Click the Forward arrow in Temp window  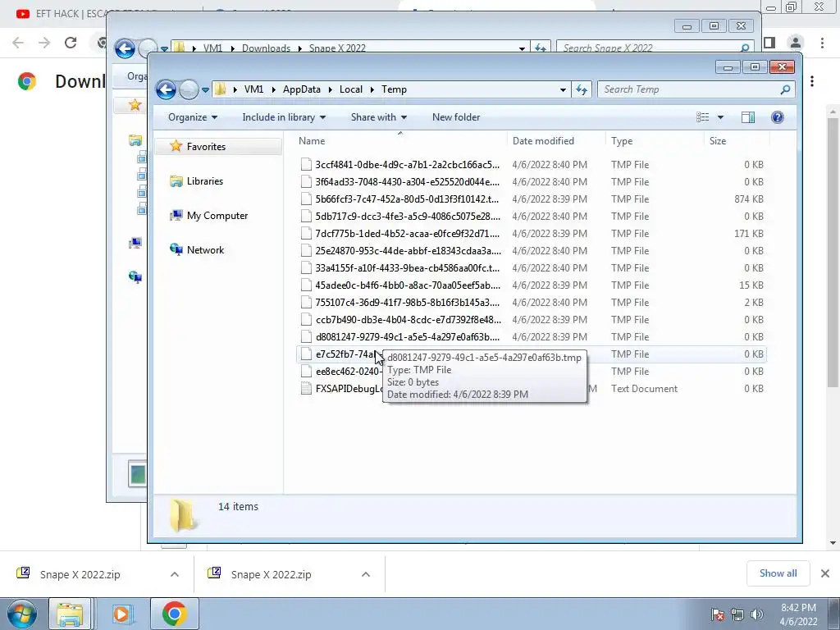(x=189, y=89)
